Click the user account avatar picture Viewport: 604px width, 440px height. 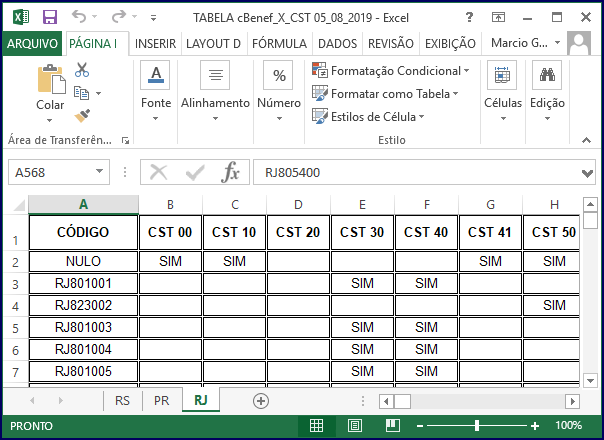(579, 44)
